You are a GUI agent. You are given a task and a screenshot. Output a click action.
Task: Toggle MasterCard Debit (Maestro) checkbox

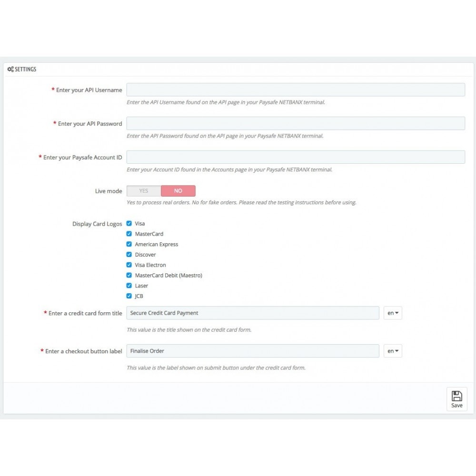(x=129, y=275)
